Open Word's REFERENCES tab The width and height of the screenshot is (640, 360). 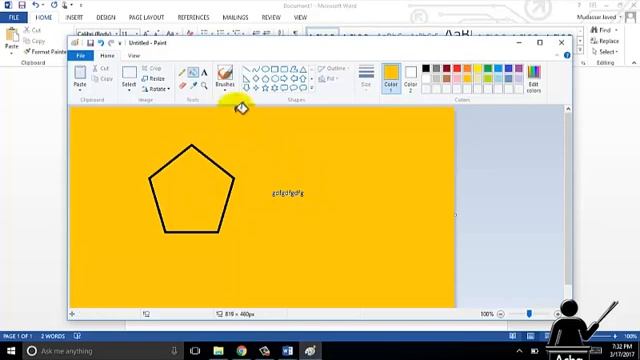pos(193,18)
